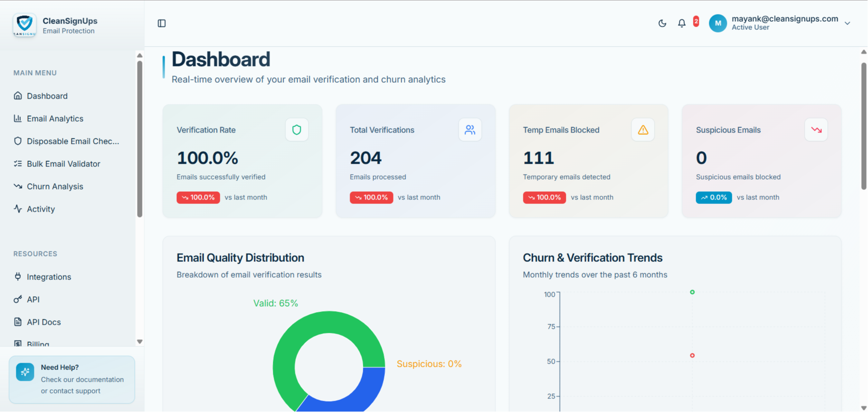Toggle dark mode with the moon icon
This screenshot has width=868, height=412.
tap(662, 23)
